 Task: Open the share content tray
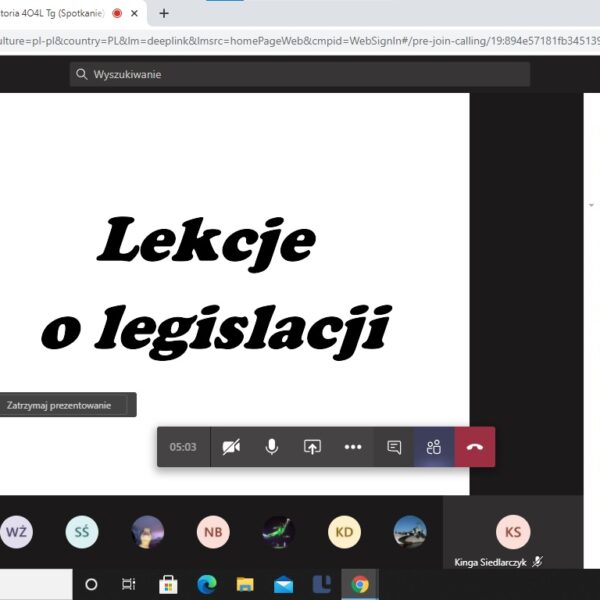312,447
